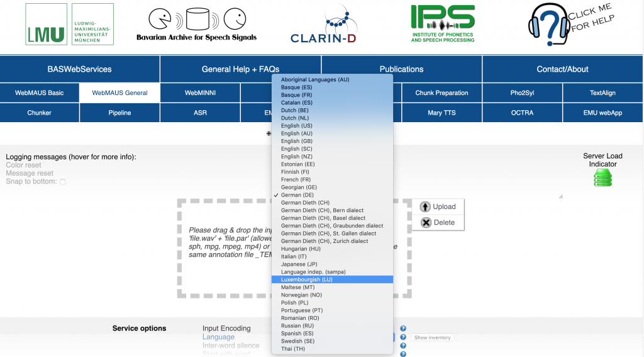Open the IPS institute logo link
Screen dimensions: 644x357
[x=443, y=24]
